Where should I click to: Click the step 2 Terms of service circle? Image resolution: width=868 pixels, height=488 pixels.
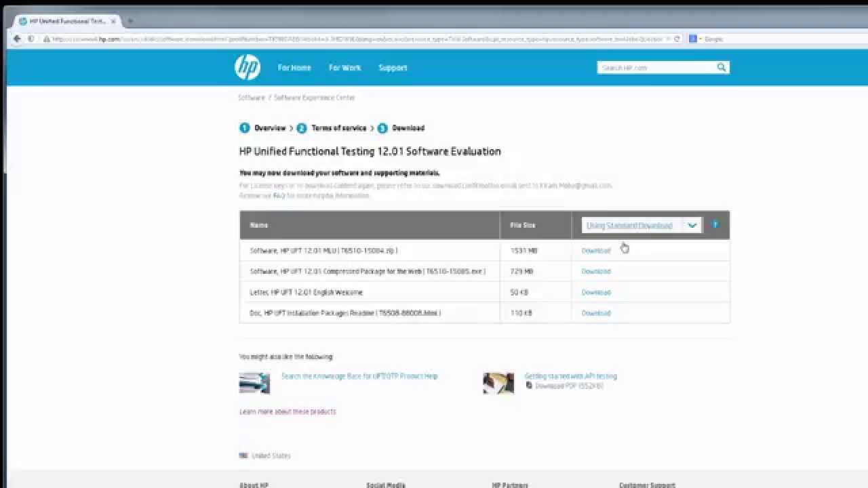pos(302,127)
